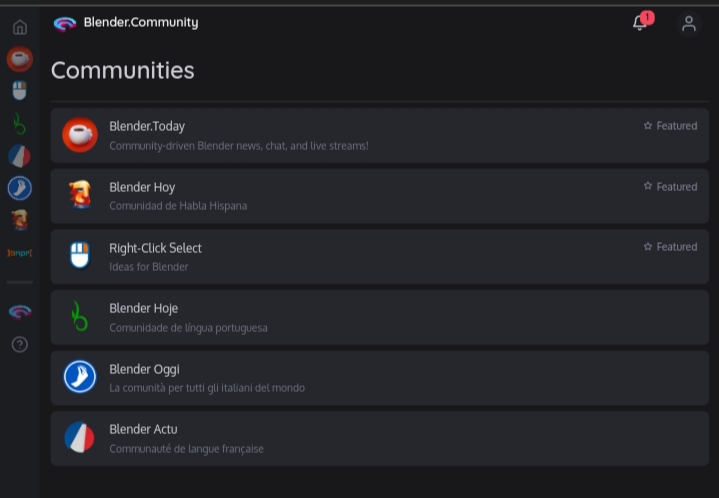Open the help question mark icon

(20, 344)
